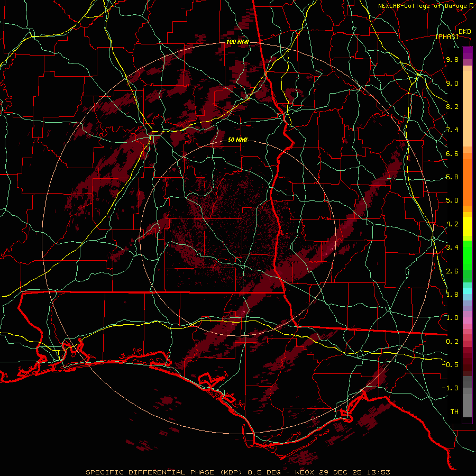Viewport: 476px width, 476px height.
Task: Click the 5.8 value on the color scale
Action: 452,177
